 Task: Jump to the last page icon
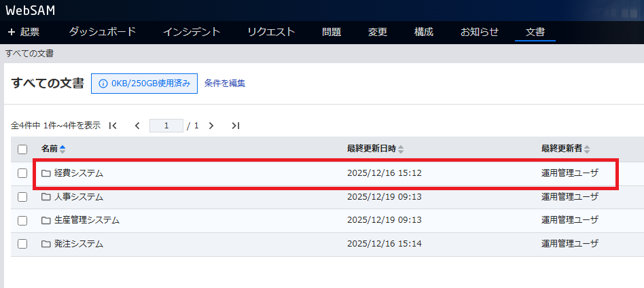(x=235, y=126)
